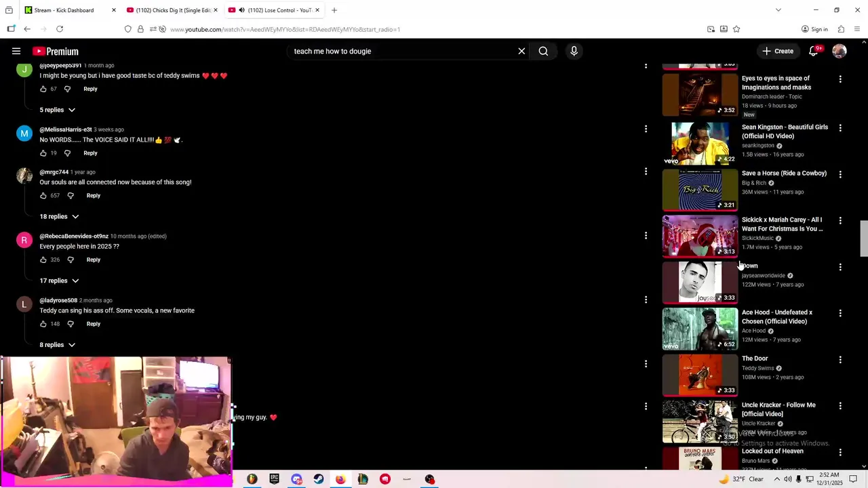Dislike the @joeypeeps391 comment
Screen dimensions: 868x488
pos(67,89)
